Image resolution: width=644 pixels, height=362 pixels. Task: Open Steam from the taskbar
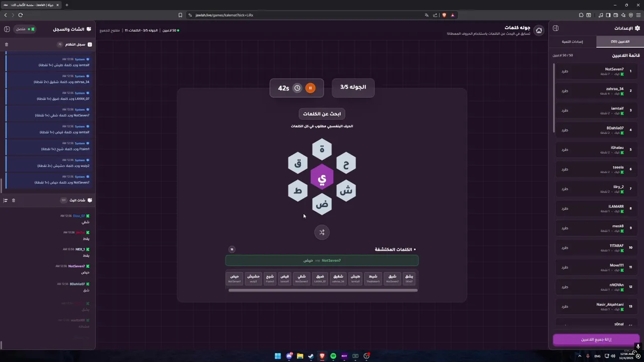[x=311, y=356]
